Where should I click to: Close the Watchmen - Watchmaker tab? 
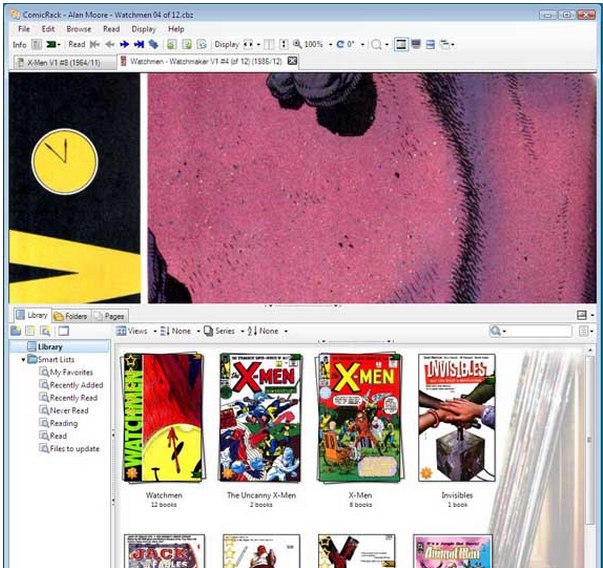coord(292,61)
